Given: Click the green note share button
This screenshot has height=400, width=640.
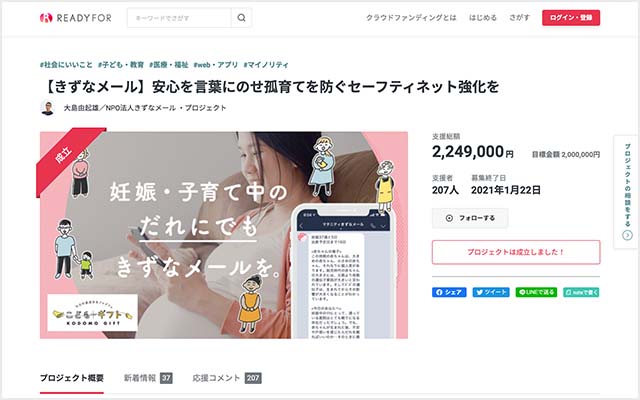Looking at the screenshot, I should [581, 292].
